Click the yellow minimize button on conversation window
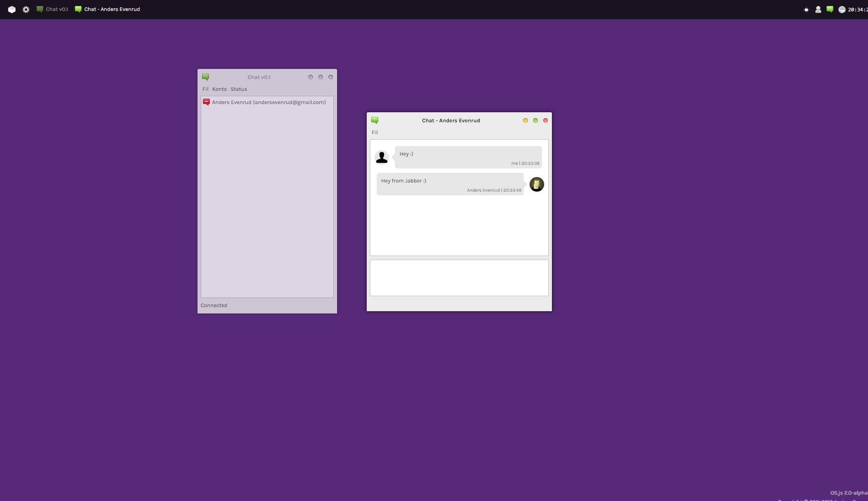The image size is (868, 501). click(525, 120)
